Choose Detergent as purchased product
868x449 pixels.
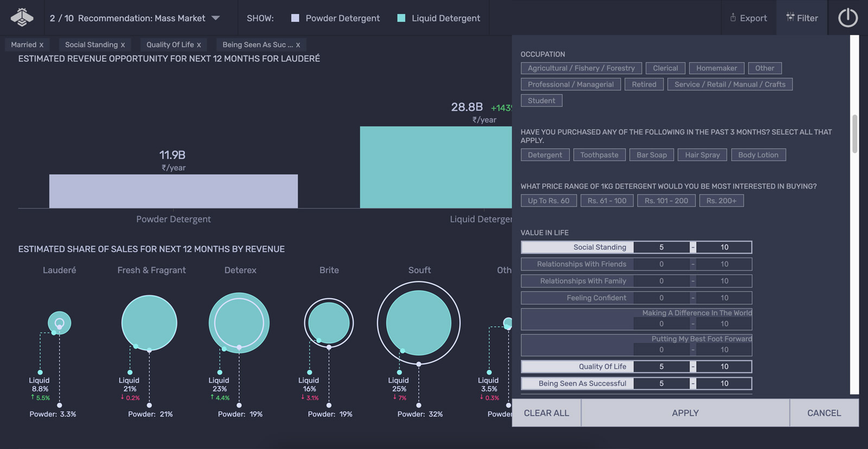click(x=545, y=155)
